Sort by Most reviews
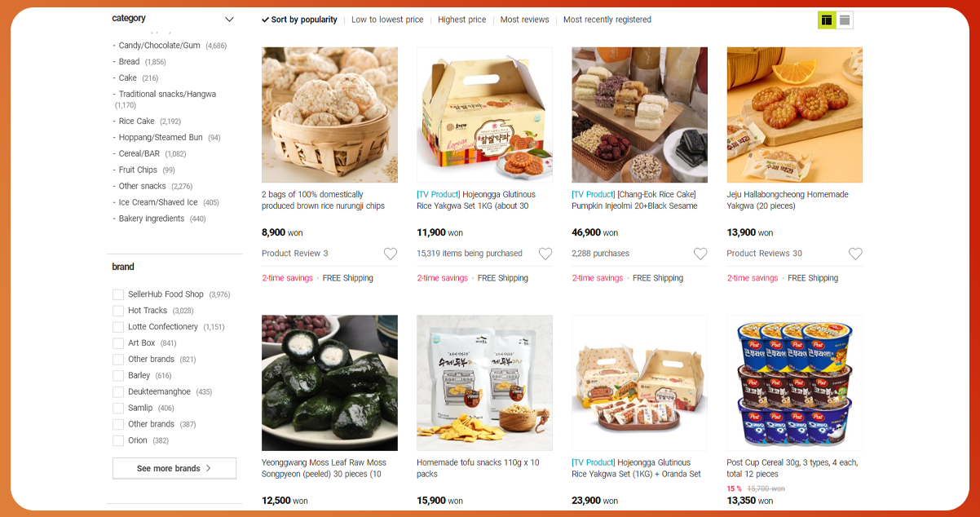This screenshot has height=517, width=980. pos(524,20)
